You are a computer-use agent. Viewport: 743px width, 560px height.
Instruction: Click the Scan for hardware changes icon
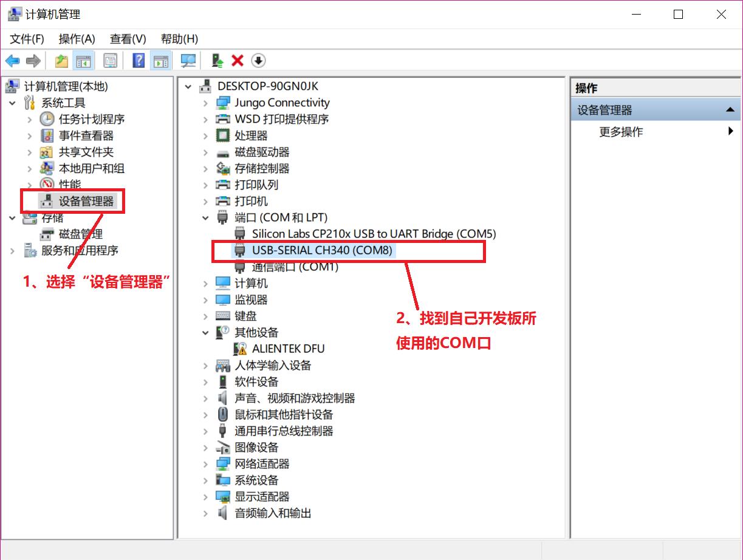pyautogui.click(x=188, y=60)
